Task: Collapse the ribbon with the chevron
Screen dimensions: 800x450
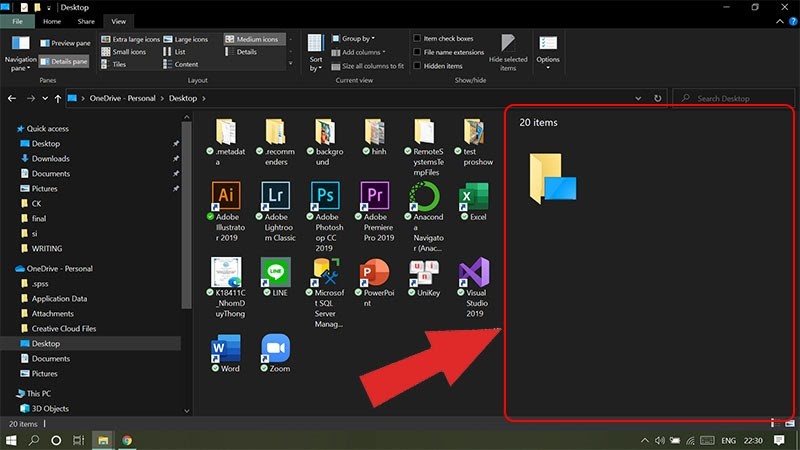Action: (x=780, y=21)
